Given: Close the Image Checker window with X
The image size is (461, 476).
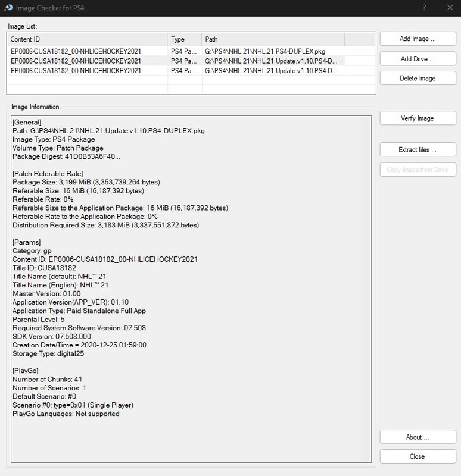Looking at the screenshot, I should pos(450,8).
